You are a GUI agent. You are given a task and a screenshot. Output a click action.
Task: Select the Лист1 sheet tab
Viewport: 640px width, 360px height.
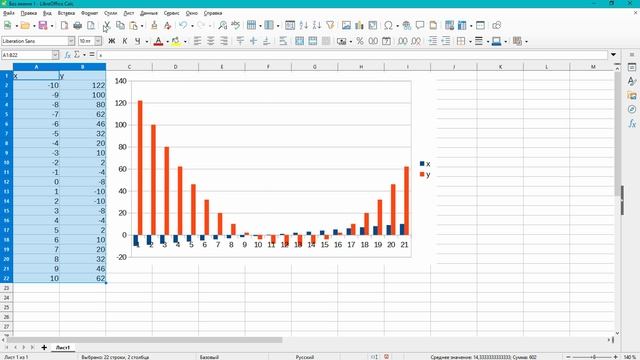62,347
